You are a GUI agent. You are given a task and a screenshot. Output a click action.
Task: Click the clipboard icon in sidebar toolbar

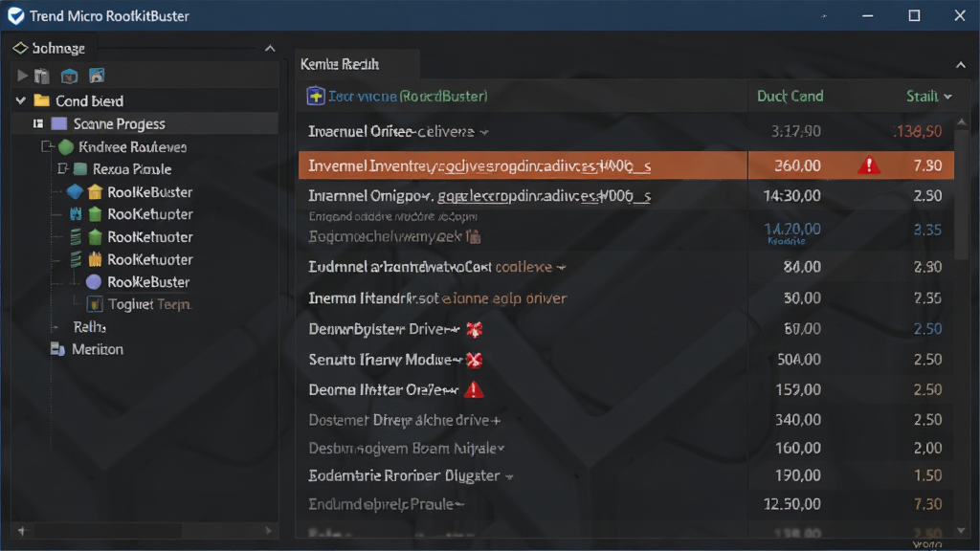(42, 77)
